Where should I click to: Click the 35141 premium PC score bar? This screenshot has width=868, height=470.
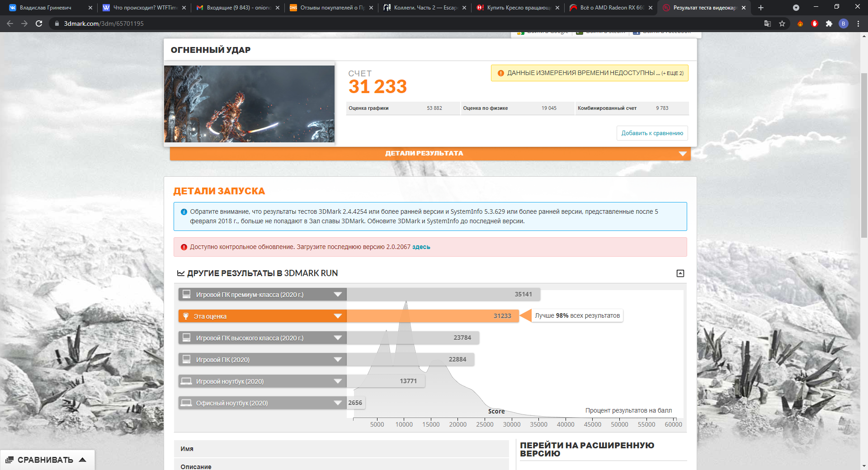[x=443, y=295]
